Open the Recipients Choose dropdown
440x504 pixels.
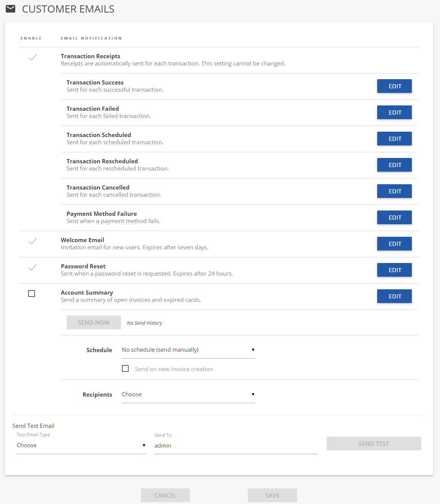(x=188, y=394)
